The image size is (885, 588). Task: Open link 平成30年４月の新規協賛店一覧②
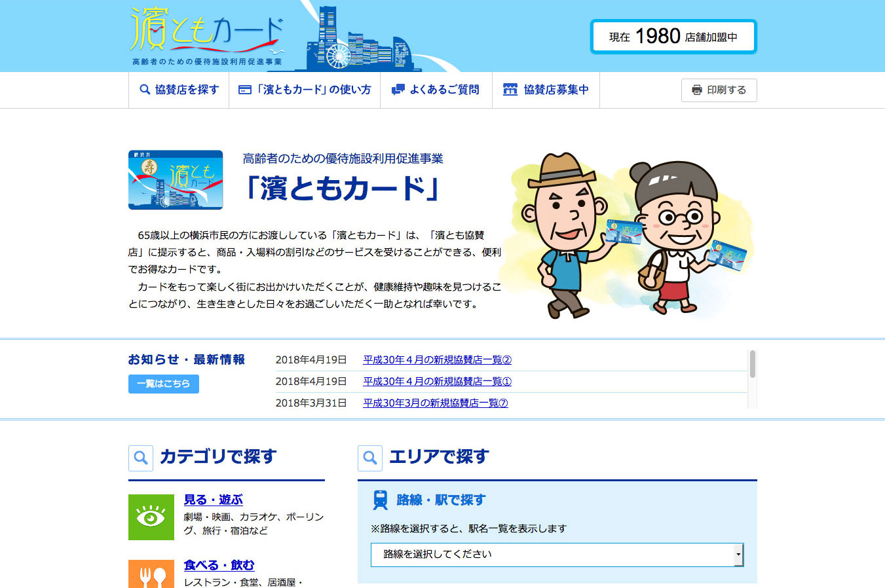click(x=438, y=359)
